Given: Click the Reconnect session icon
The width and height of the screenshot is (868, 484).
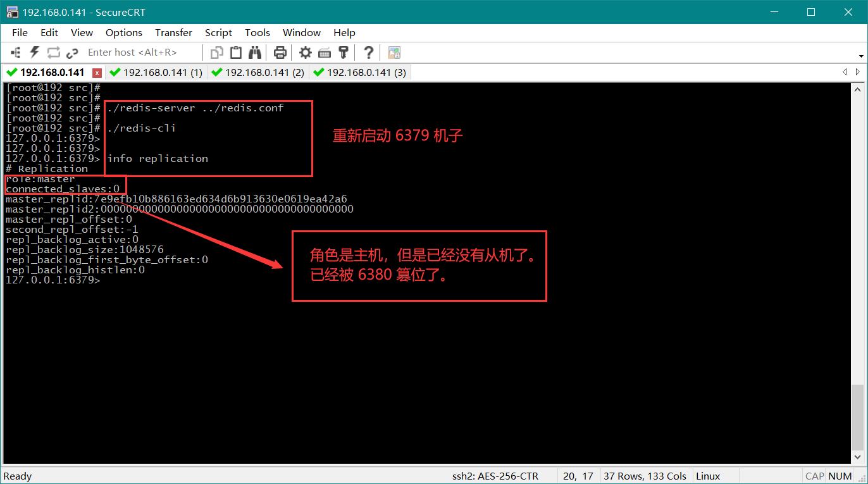Looking at the screenshot, I should (x=53, y=53).
